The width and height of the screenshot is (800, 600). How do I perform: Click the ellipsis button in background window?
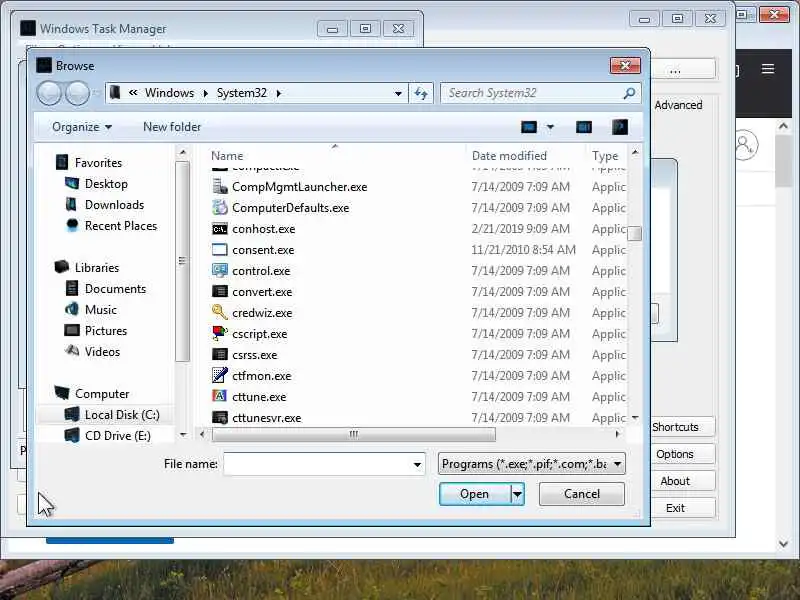click(x=682, y=69)
